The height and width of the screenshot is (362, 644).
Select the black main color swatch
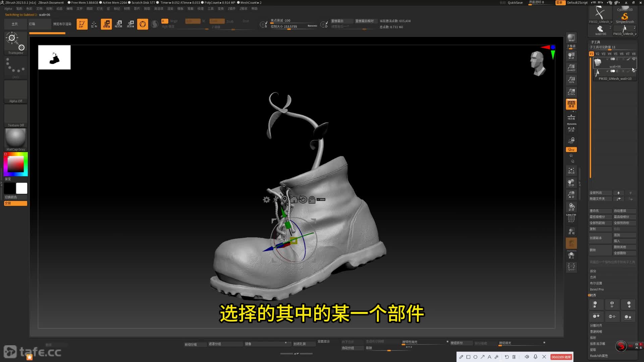(x=10, y=188)
